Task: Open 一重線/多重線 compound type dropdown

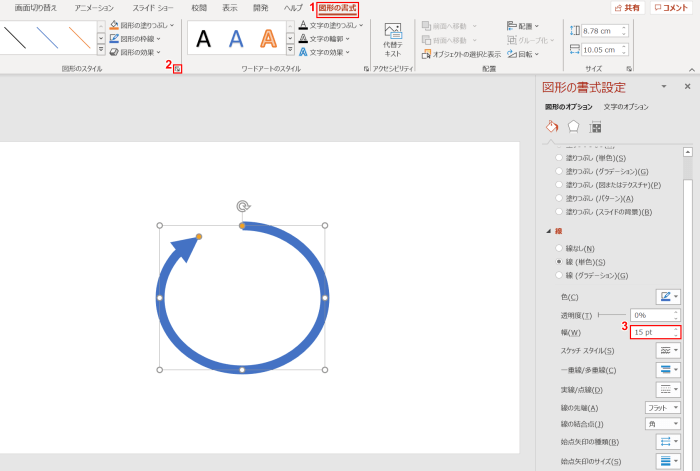Action: tap(668, 370)
